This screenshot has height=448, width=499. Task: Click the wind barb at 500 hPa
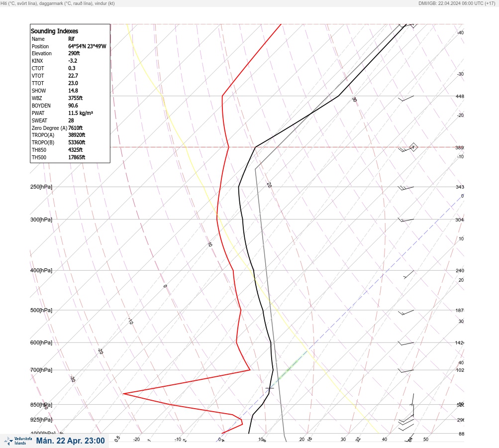pyautogui.click(x=406, y=313)
